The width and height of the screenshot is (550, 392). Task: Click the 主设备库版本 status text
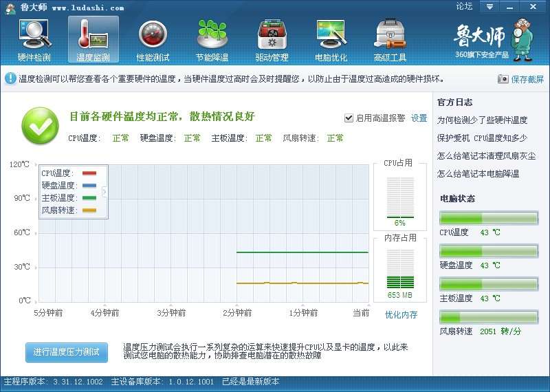pyautogui.click(x=162, y=382)
